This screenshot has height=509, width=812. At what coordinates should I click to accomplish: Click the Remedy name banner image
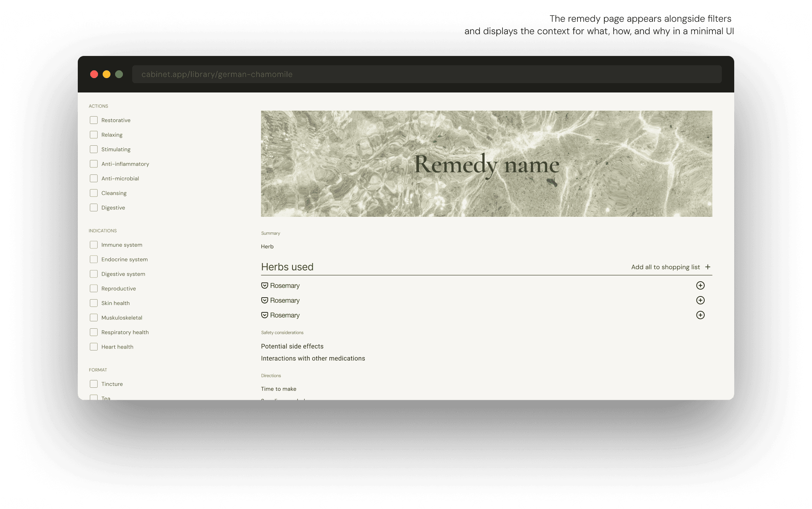tap(486, 164)
